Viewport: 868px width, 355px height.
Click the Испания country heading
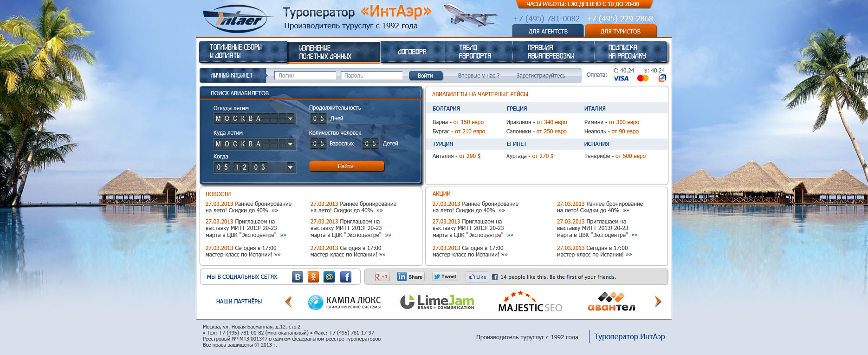click(597, 144)
